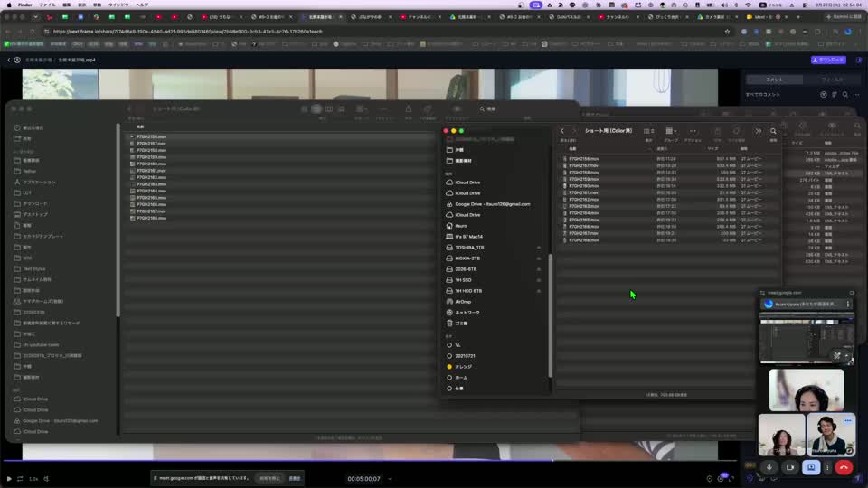Select the オレンジ tag in Finder sidebar
Viewport: 868px width, 488px height.
[463, 367]
